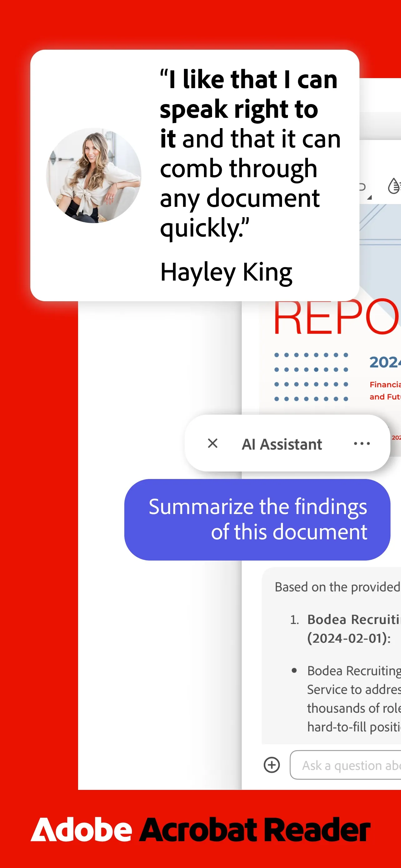Close the AI Assistant panel
Image resolution: width=401 pixels, height=868 pixels.
click(212, 443)
